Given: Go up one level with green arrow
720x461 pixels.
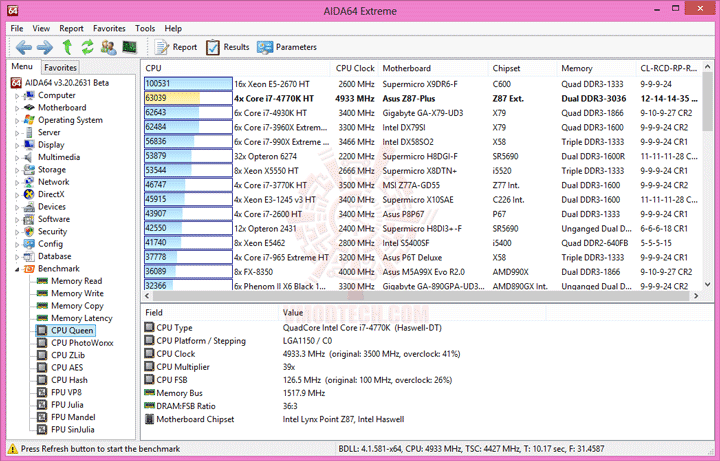Looking at the screenshot, I should click(x=67, y=47).
